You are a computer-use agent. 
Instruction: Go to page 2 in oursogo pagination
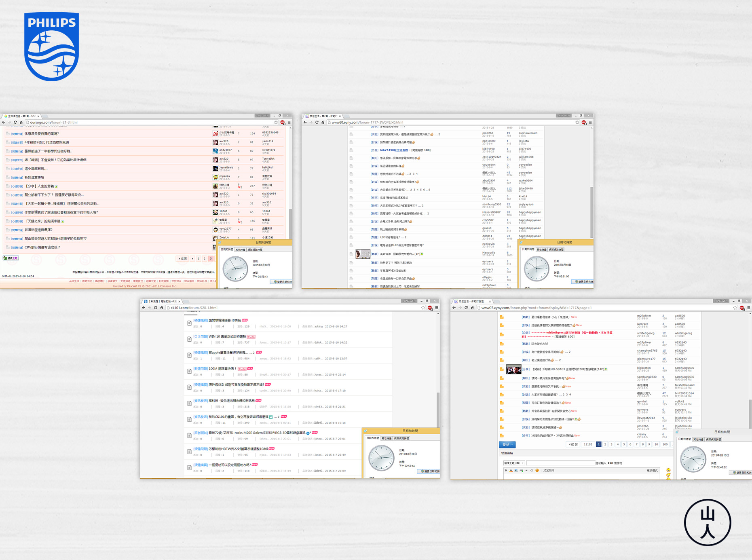[205, 258]
